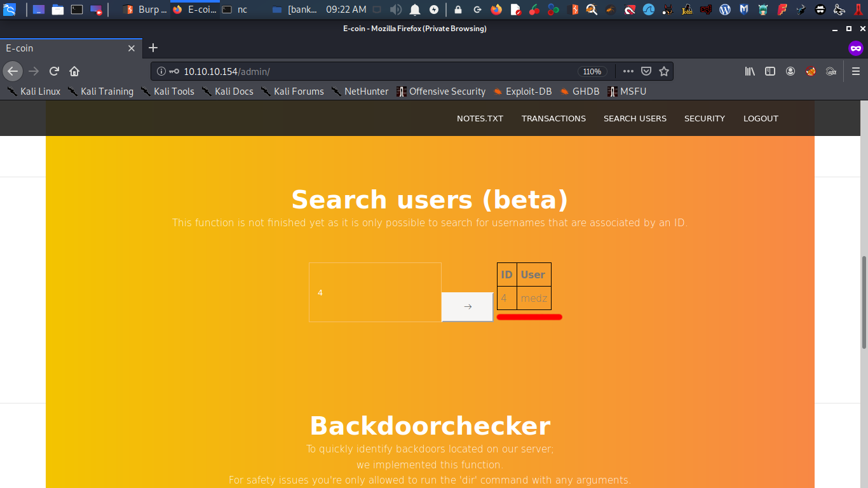868x488 pixels.
Task: Open the Kali Linux bookmark
Action: [x=34, y=91]
